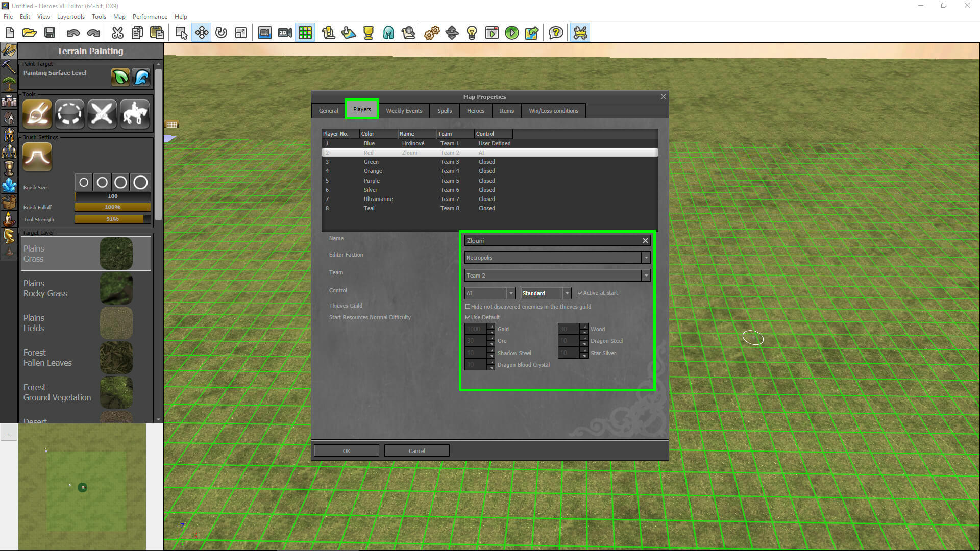This screenshot has width=980, height=551.
Task: Click Cancel in Map Properties
Action: [x=416, y=451]
